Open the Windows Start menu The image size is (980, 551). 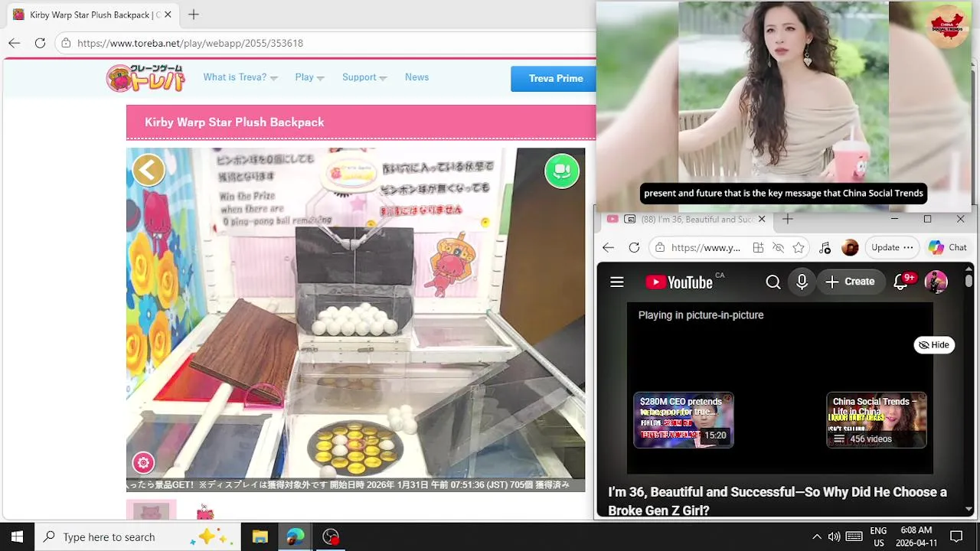click(17, 537)
